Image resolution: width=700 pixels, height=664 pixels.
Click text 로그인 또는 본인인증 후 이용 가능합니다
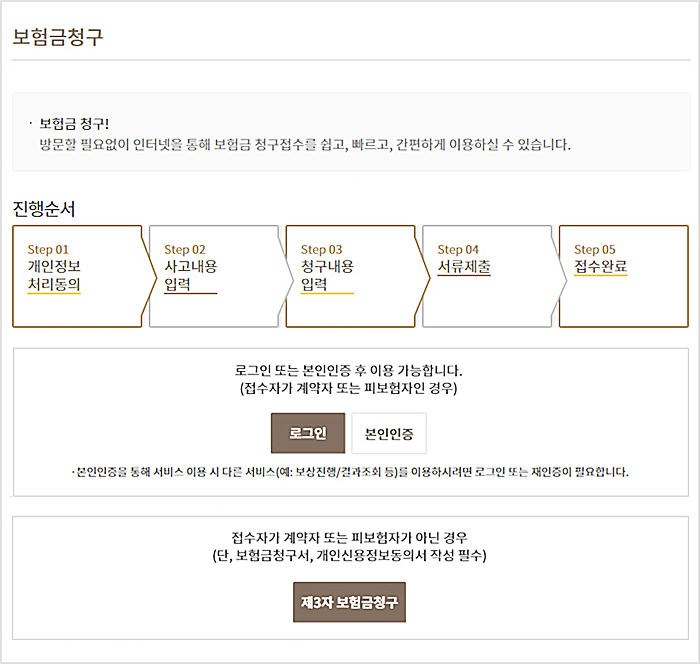pyautogui.click(x=349, y=370)
